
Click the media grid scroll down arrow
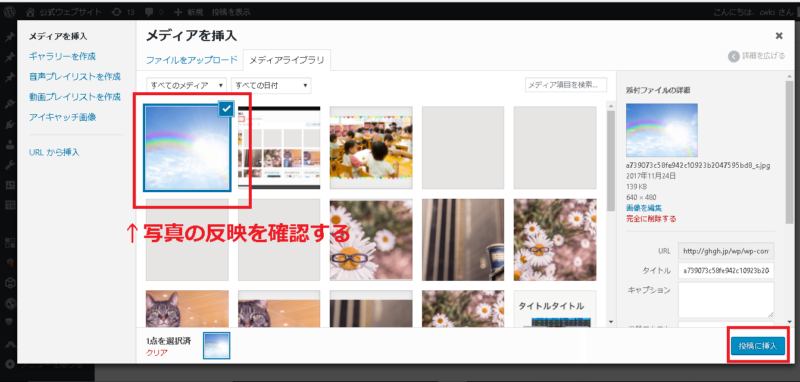pos(611,322)
